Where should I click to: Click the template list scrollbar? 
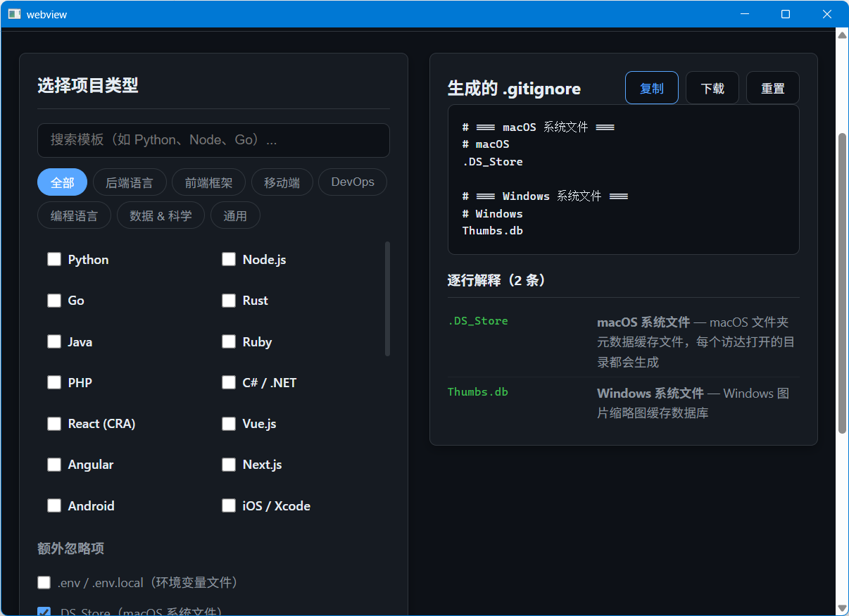click(x=388, y=298)
